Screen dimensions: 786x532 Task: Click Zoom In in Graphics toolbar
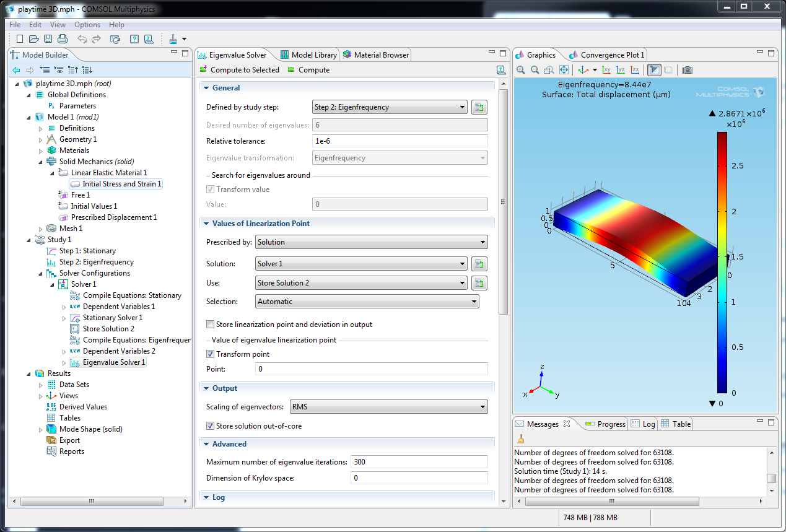tap(521, 70)
